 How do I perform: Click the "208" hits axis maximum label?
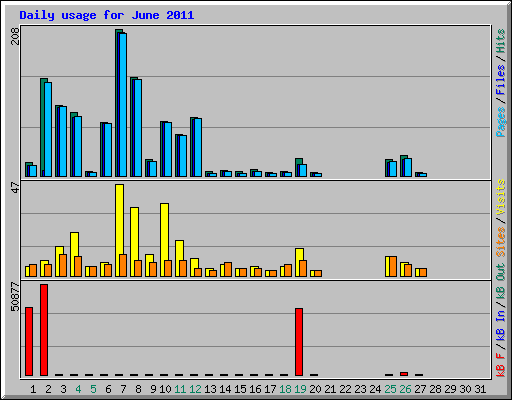tap(15, 36)
